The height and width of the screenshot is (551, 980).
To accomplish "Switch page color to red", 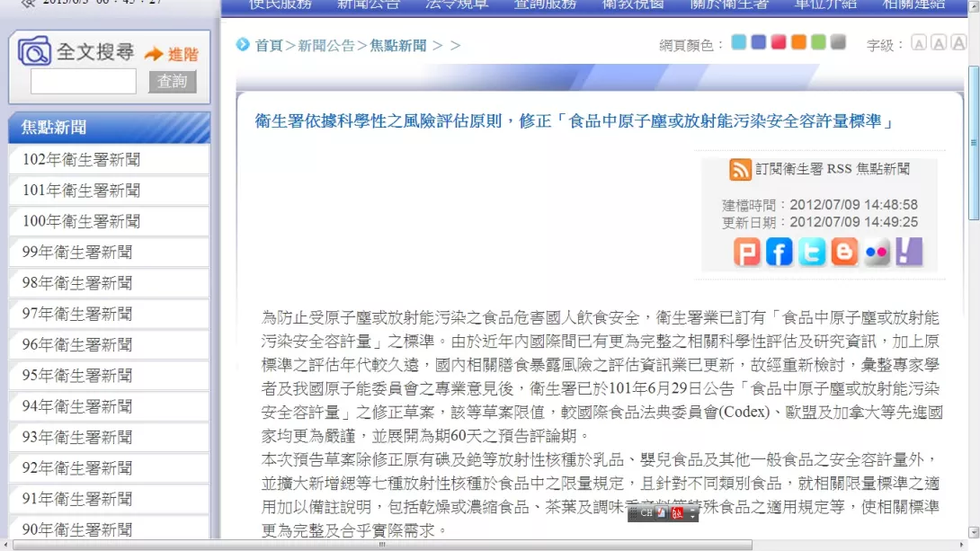I will tap(779, 42).
